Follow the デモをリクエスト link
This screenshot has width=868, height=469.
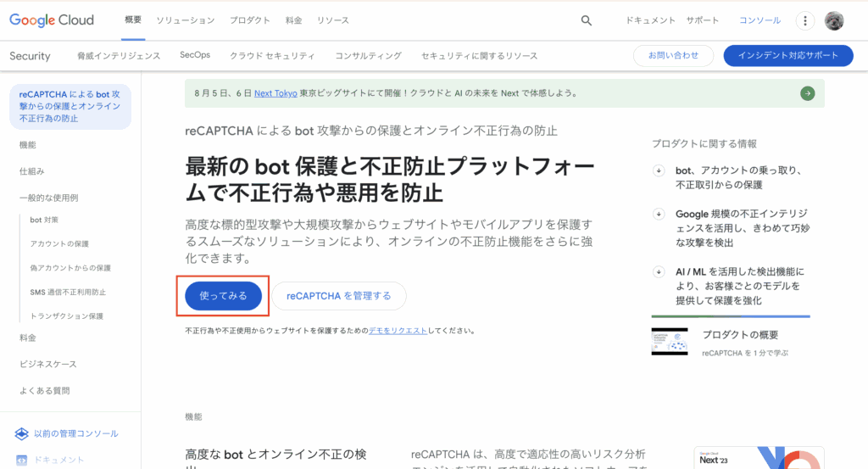[398, 331]
